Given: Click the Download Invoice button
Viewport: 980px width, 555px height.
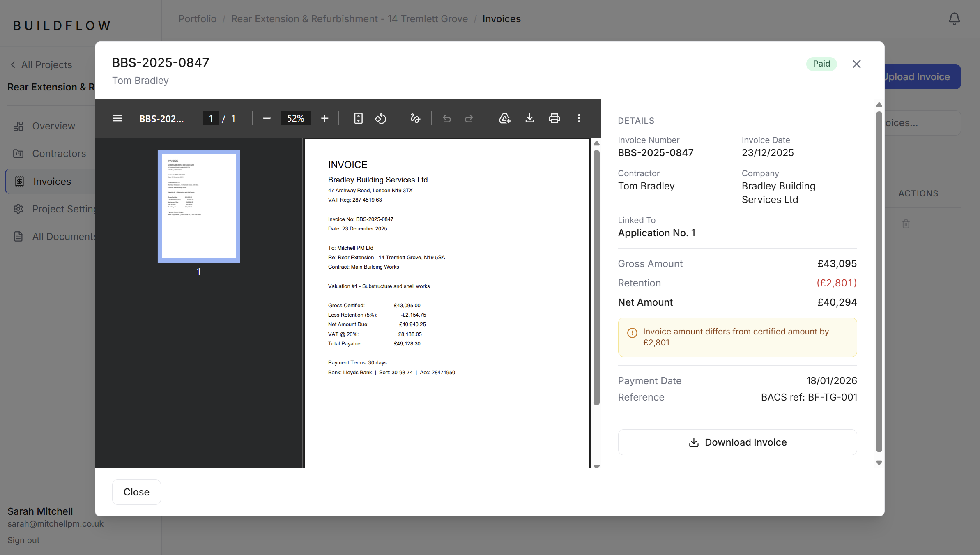Looking at the screenshot, I should 737,442.
